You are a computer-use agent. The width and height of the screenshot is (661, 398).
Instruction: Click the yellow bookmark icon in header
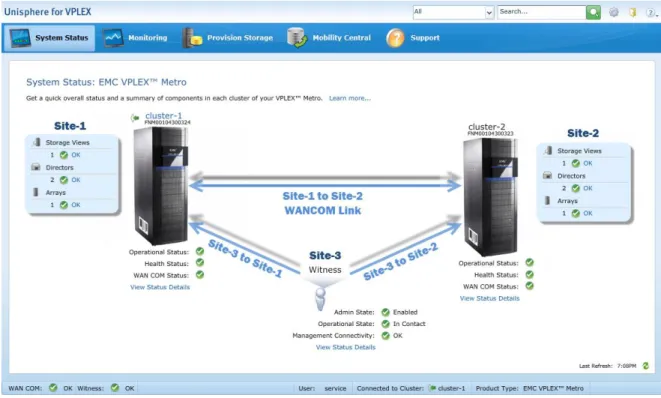(x=633, y=12)
